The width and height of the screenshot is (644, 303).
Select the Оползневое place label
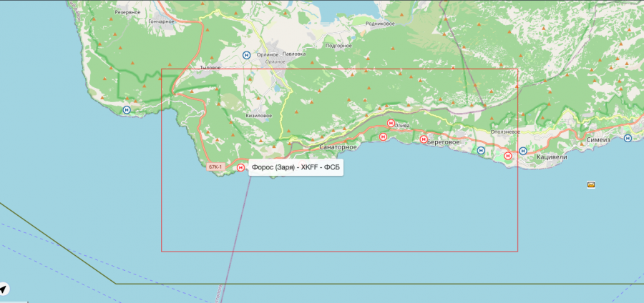510,132
